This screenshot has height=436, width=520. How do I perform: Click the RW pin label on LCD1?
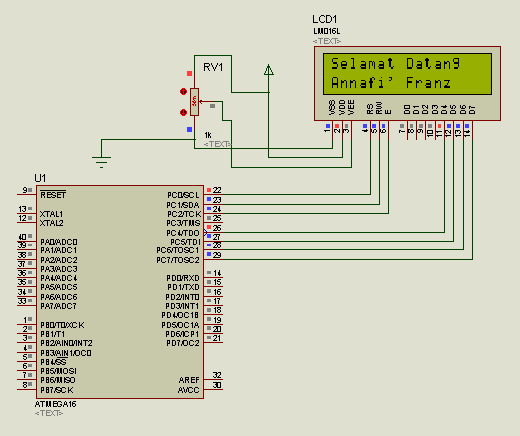point(379,108)
